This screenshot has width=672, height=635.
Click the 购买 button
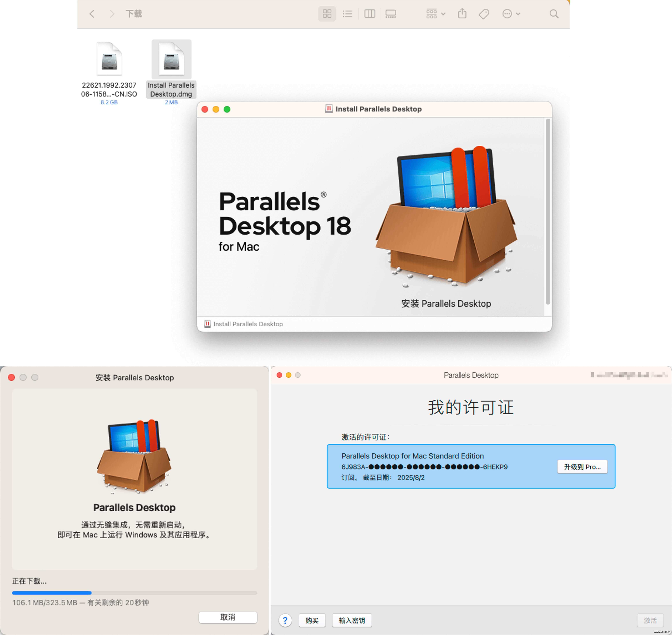(312, 620)
